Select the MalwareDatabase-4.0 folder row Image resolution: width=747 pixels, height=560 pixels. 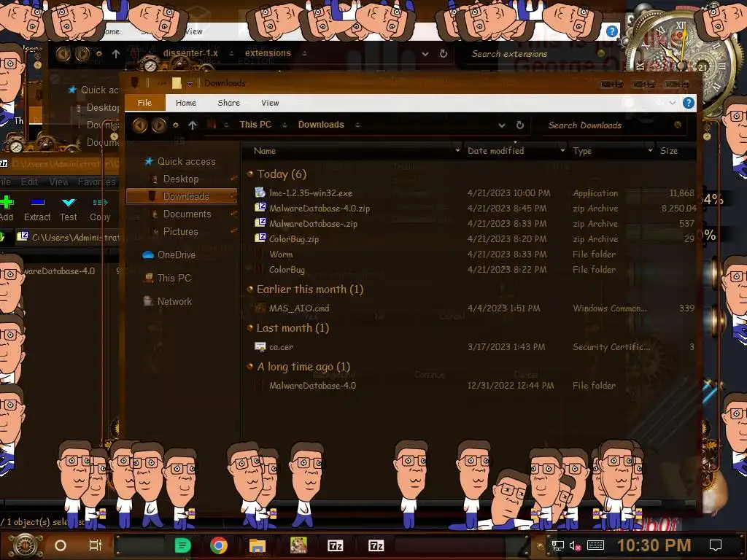469,386
